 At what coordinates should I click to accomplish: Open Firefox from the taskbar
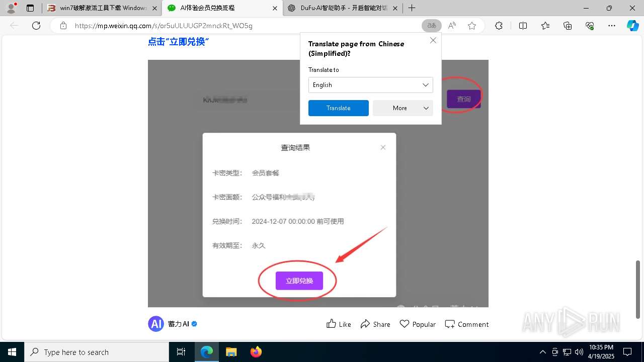[256, 352]
